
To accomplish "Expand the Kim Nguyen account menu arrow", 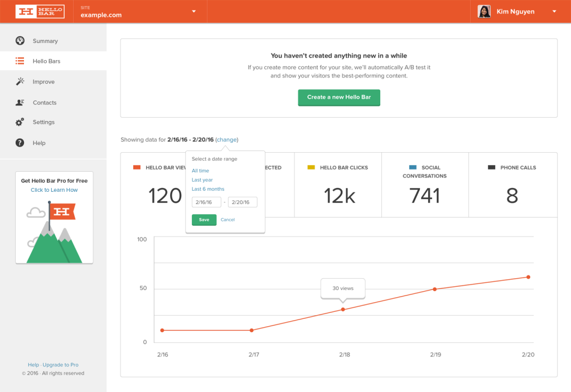I will click(554, 11).
